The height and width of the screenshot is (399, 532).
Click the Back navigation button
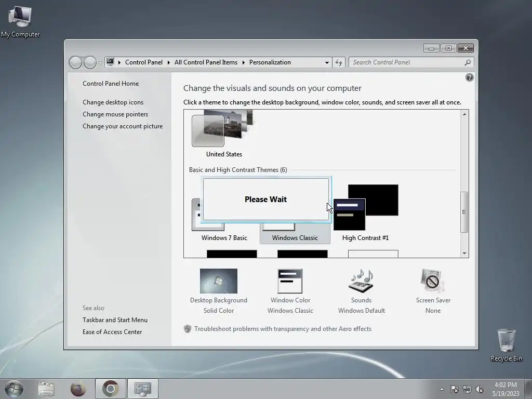point(75,62)
